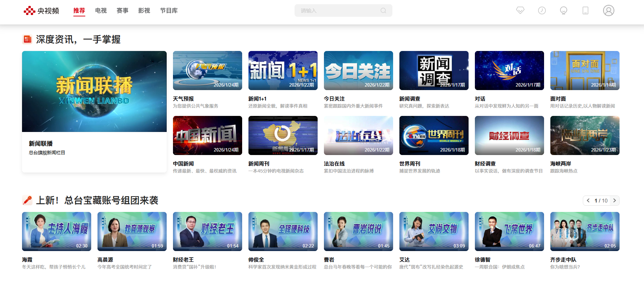Click the 天气预报 title text
Image resolution: width=644 pixels, height=287 pixels.
point(183,99)
